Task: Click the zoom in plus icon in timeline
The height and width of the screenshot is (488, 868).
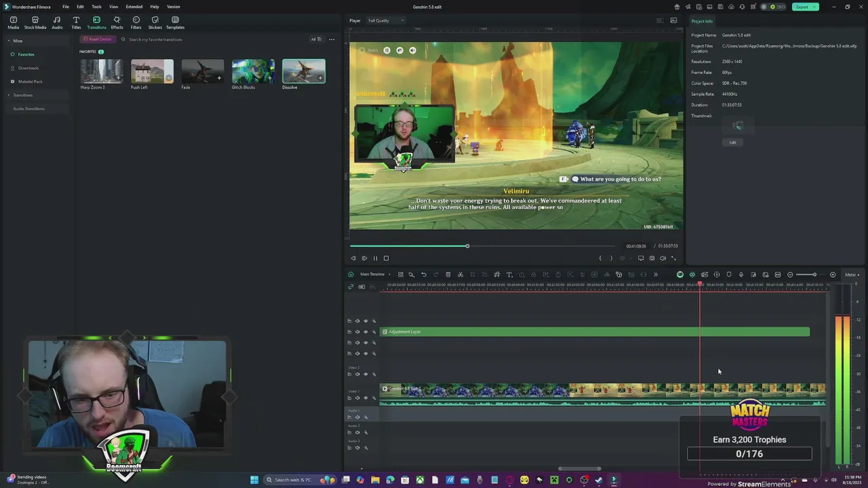Action: tap(833, 274)
